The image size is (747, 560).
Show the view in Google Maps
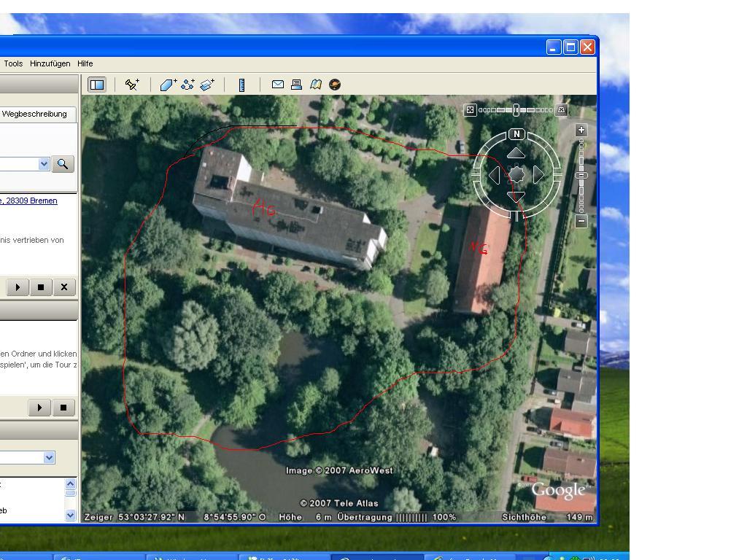coord(315,85)
